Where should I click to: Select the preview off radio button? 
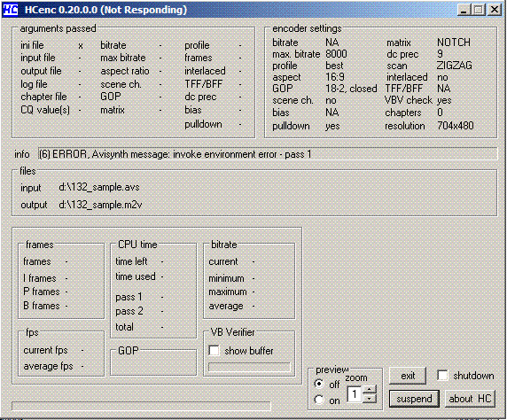(x=319, y=384)
